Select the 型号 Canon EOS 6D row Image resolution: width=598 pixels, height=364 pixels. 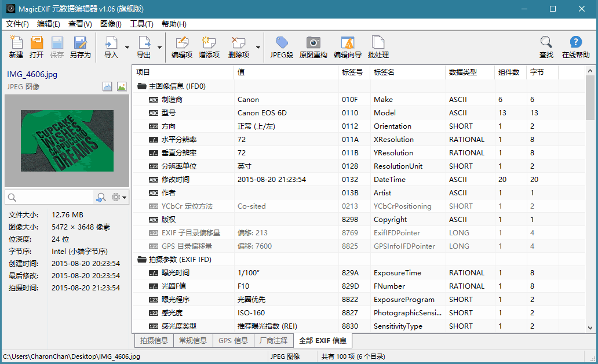click(x=359, y=113)
